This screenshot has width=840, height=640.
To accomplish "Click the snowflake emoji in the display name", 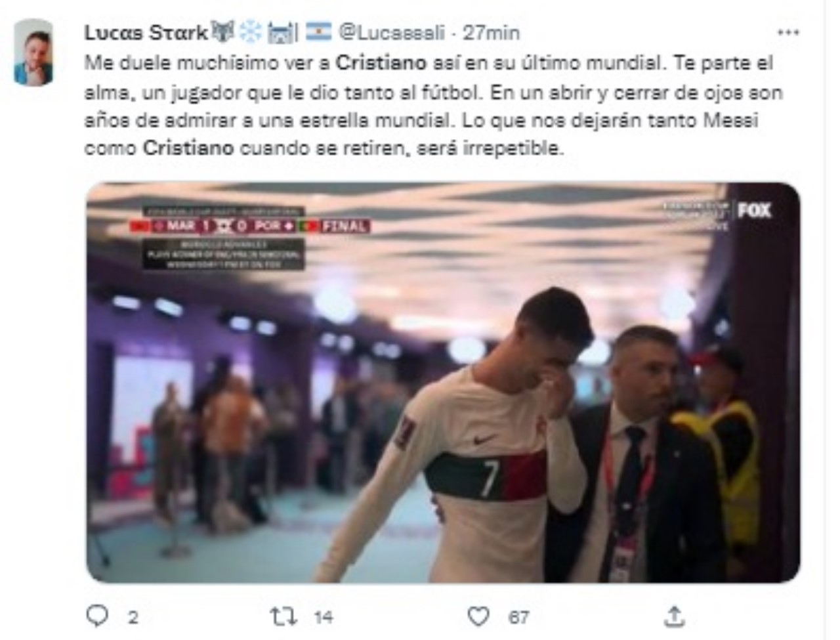I will point(249,32).
